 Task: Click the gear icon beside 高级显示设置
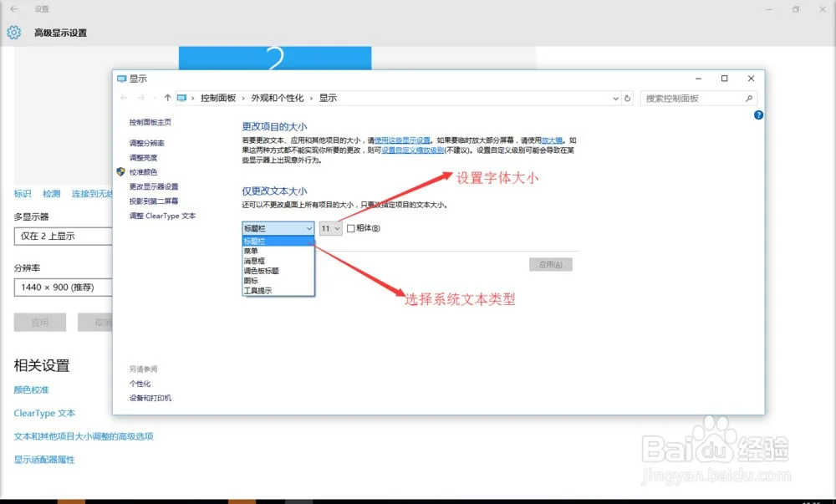[13, 31]
